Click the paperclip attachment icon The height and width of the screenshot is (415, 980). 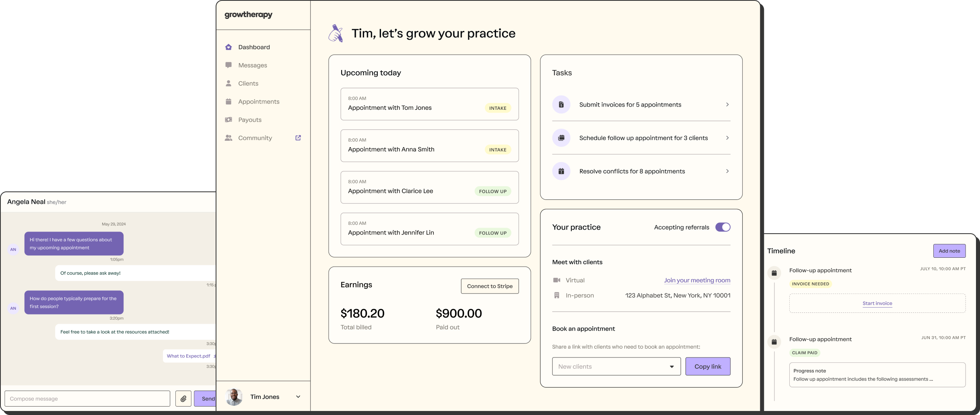[x=183, y=399]
